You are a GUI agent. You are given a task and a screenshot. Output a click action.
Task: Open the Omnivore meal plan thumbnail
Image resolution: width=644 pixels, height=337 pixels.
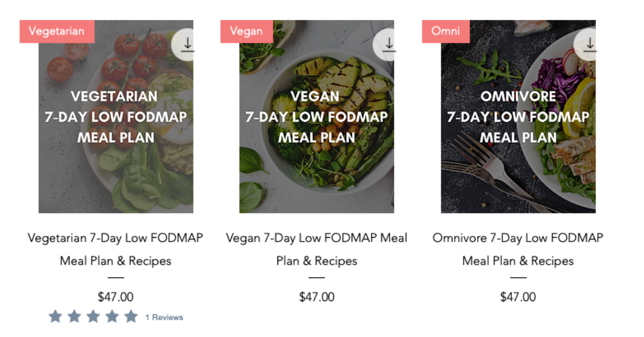coord(518,116)
